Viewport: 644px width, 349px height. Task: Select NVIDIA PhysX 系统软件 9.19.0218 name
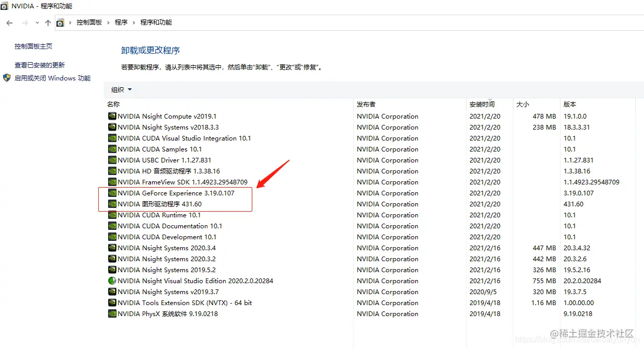coord(168,314)
